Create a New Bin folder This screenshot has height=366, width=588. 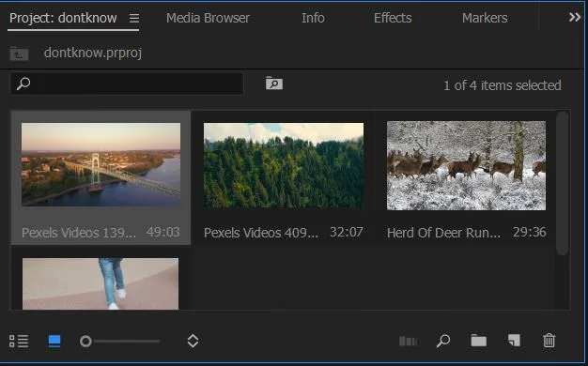coord(479,341)
